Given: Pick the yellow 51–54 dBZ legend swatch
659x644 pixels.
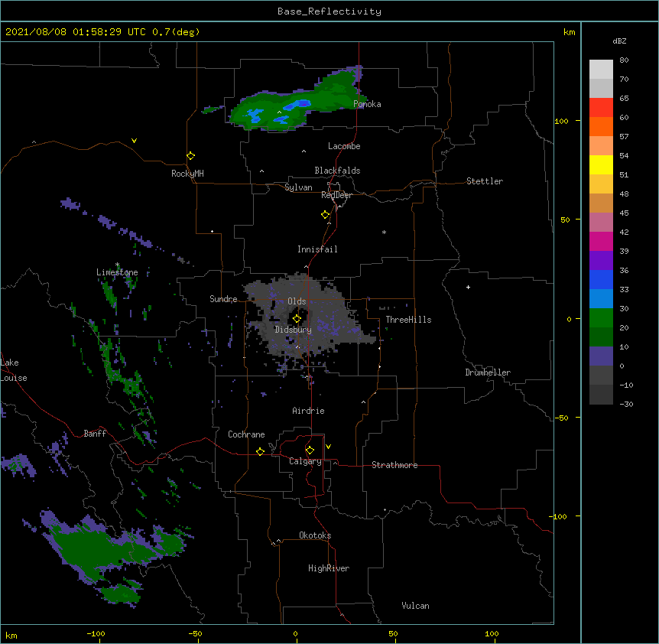Looking at the screenshot, I should [x=601, y=164].
